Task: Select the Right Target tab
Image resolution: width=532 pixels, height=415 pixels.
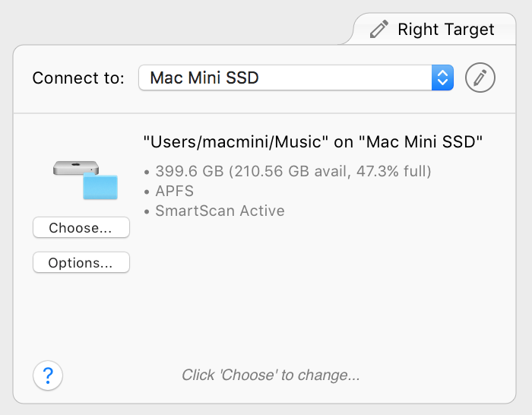Action: (x=445, y=30)
